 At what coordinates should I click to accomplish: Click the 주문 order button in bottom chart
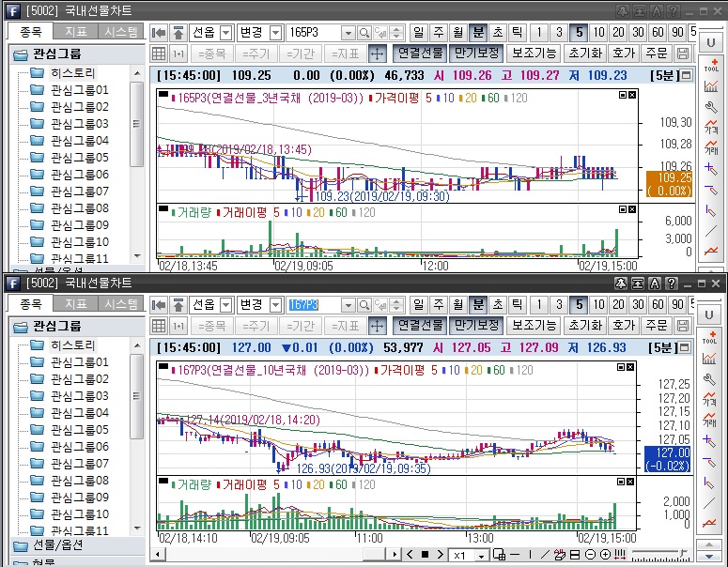(x=658, y=326)
